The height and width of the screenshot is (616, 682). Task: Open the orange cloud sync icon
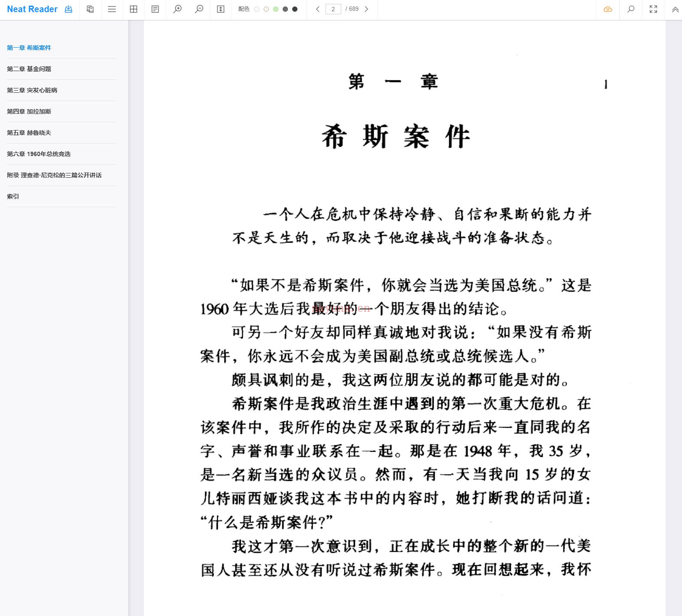[608, 9]
